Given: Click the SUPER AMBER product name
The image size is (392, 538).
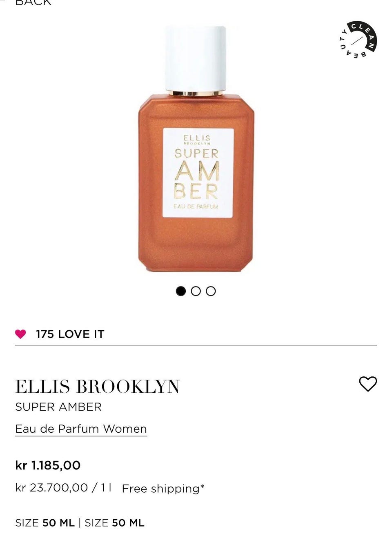Looking at the screenshot, I should (58, 407).
